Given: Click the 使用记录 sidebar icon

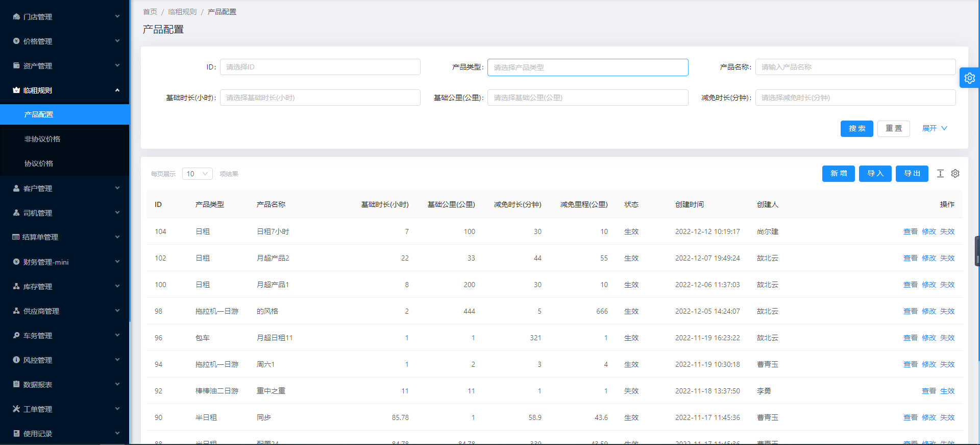Looking at the screenshot, I should [x=16, y=434].
